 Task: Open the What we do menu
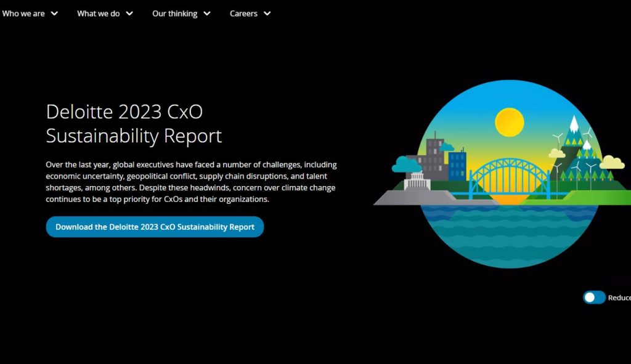[x=99, y=14]
